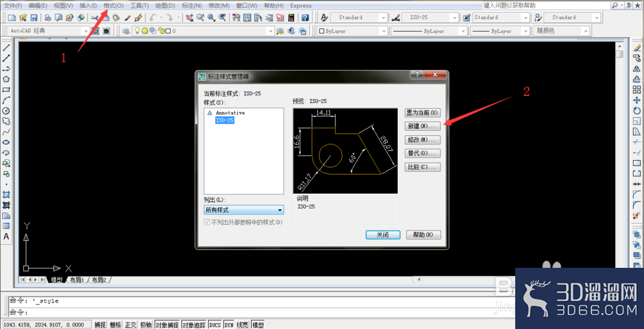Image resolution: width=644 pixels, height=329 pixels.
Task: Select the Multiline Text tool A
Action: coord(6,236)
